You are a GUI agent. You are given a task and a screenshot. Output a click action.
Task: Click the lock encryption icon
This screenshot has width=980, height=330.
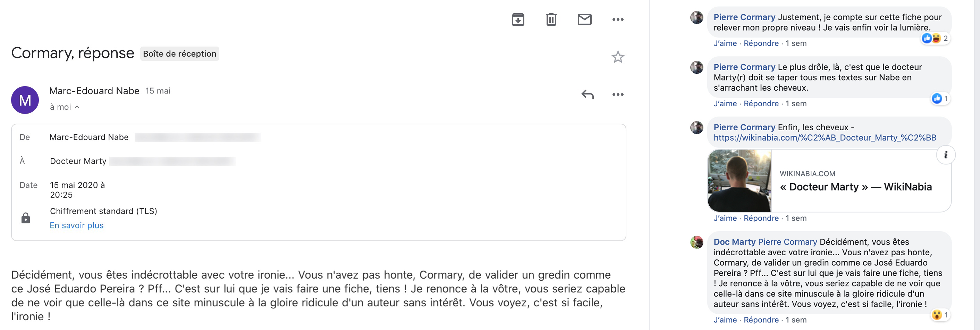25,218
